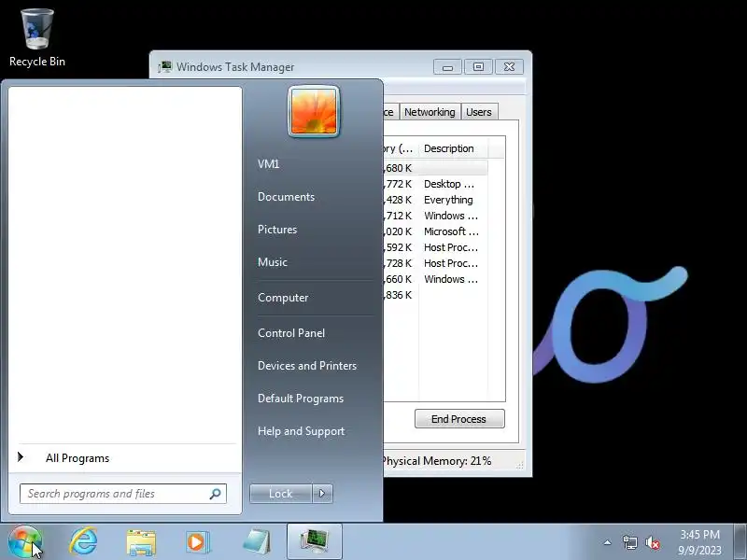Click the network tray icon
747x560 pixels.
[629, 542]
